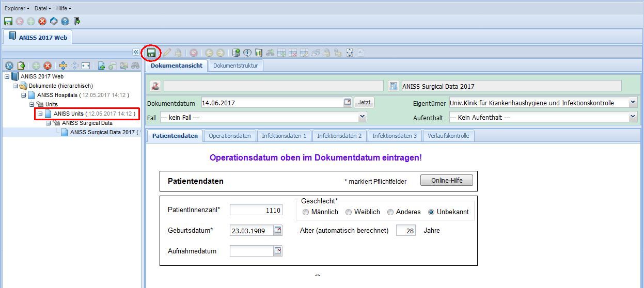
Task: Open the Datei menu
Action: 42,8
